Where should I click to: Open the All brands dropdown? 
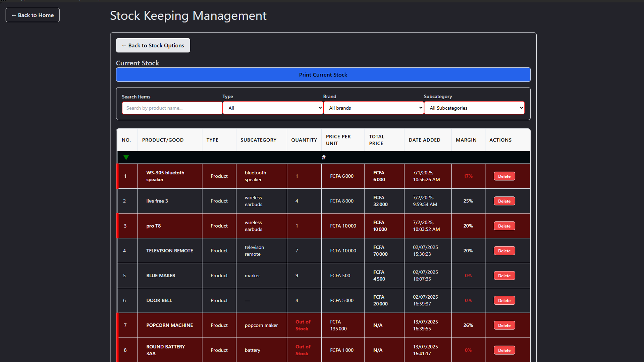point(373,108)
